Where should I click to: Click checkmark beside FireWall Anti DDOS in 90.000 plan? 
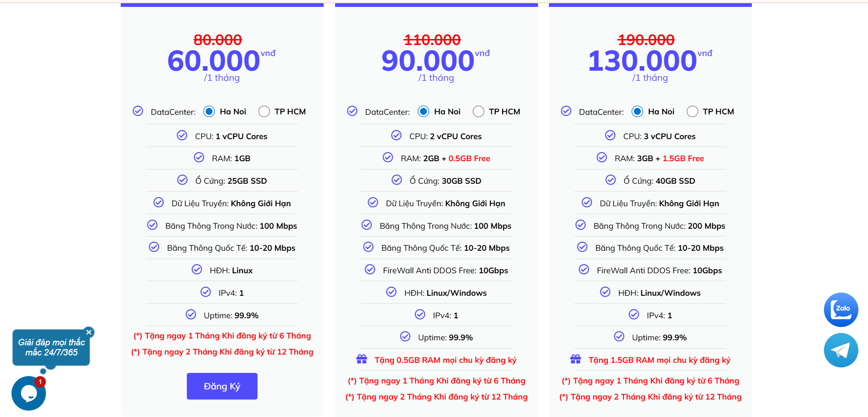point(370,270)
